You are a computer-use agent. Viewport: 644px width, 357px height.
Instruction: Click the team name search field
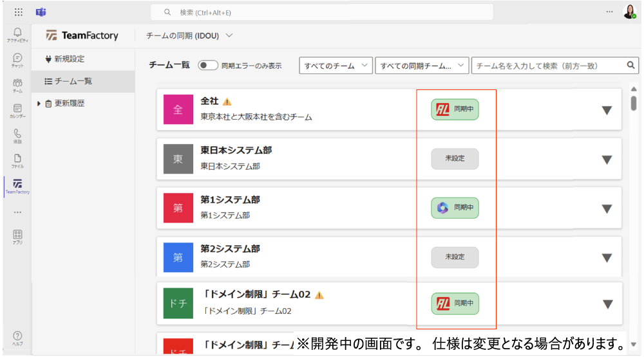click(x=547, y=65)
